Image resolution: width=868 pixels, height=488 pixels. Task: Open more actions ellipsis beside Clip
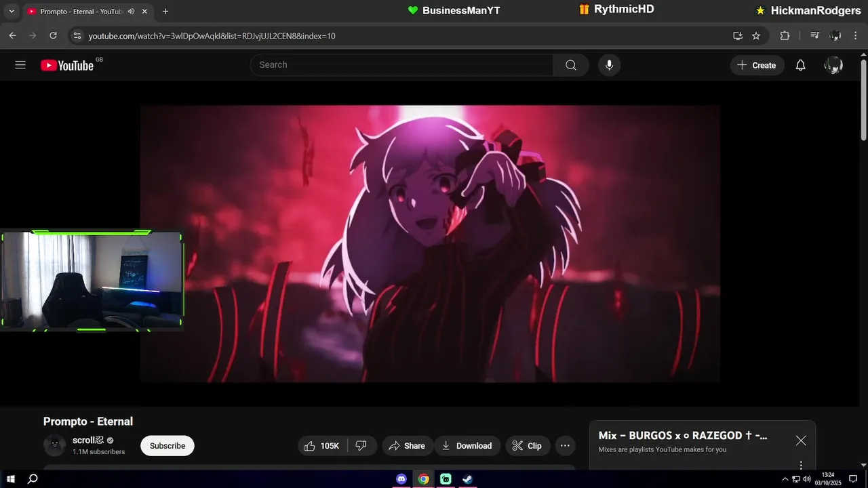click(x=565, y=445)
